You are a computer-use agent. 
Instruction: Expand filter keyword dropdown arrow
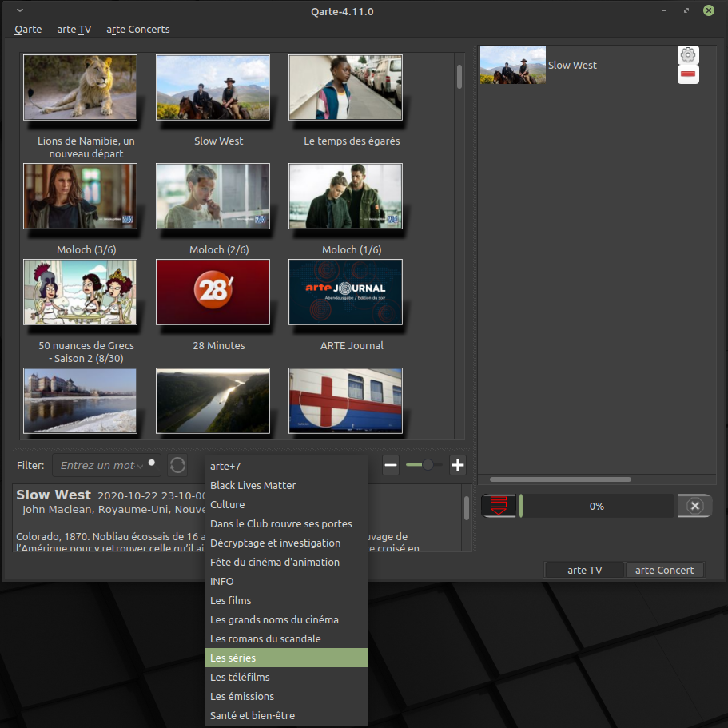(x=140, y=466)
